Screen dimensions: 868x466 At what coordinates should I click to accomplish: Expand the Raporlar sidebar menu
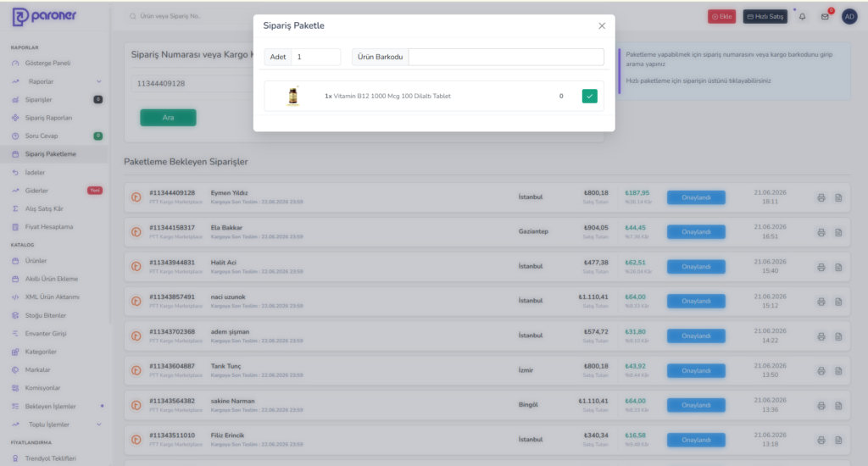(57, 81)
